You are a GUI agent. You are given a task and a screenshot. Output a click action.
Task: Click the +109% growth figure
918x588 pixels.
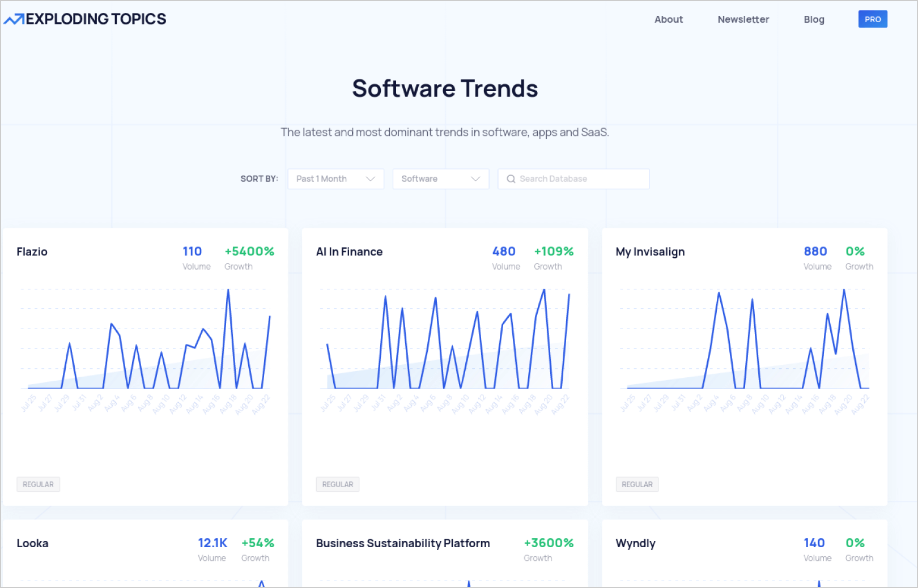click(x=554, y=252)
